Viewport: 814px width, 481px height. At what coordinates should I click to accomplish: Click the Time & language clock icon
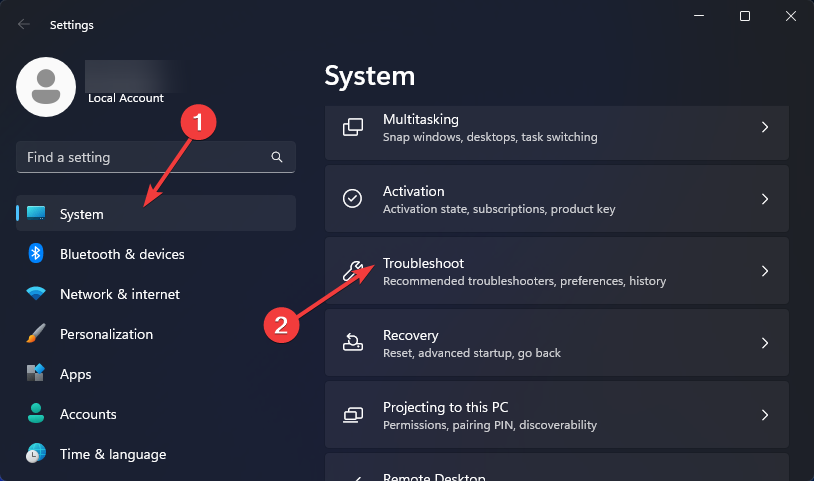(36, 454)
